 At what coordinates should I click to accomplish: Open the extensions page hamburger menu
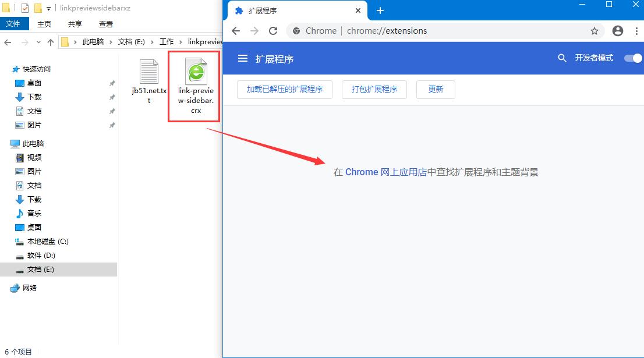[x=243, y=58]
